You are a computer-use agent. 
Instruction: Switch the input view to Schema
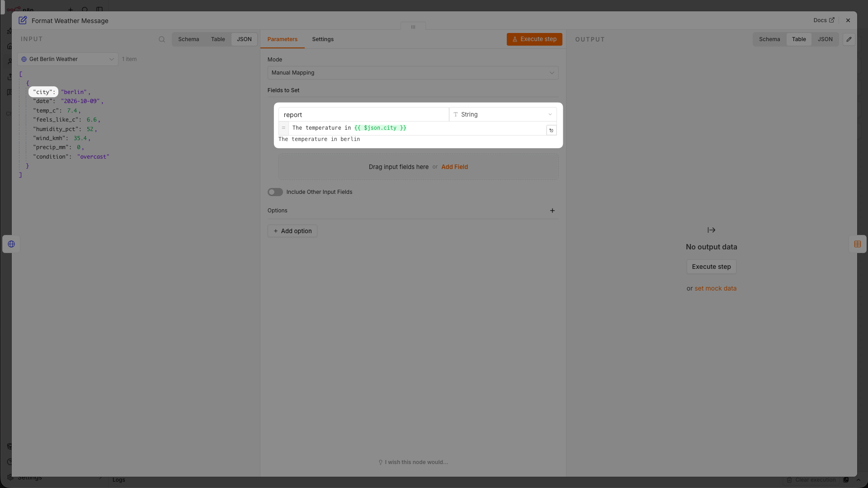point(189,39)
